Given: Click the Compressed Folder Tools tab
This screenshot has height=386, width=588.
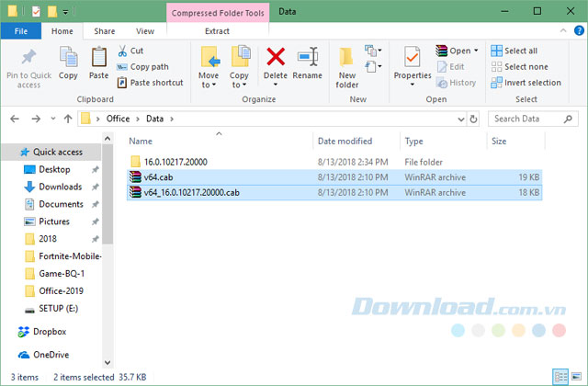Looking at the screenshot, I should pos(218,13).
